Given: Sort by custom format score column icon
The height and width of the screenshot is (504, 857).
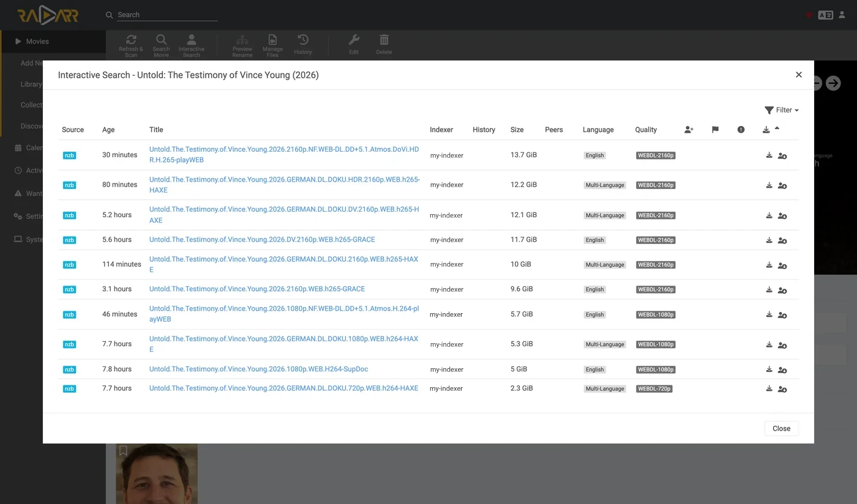Looking at the screenshot, I should click(x=689, y=130).
